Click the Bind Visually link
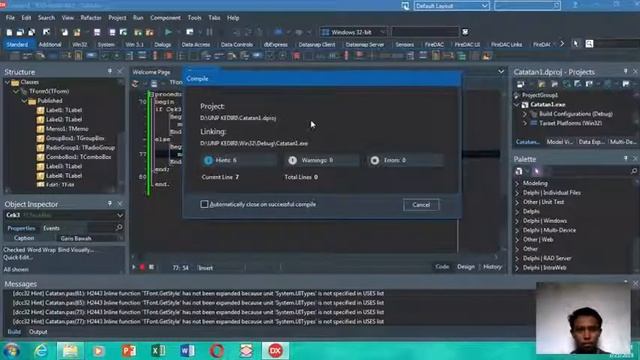Viewport: 640px width, 360px height. click(x=76, y=250)
